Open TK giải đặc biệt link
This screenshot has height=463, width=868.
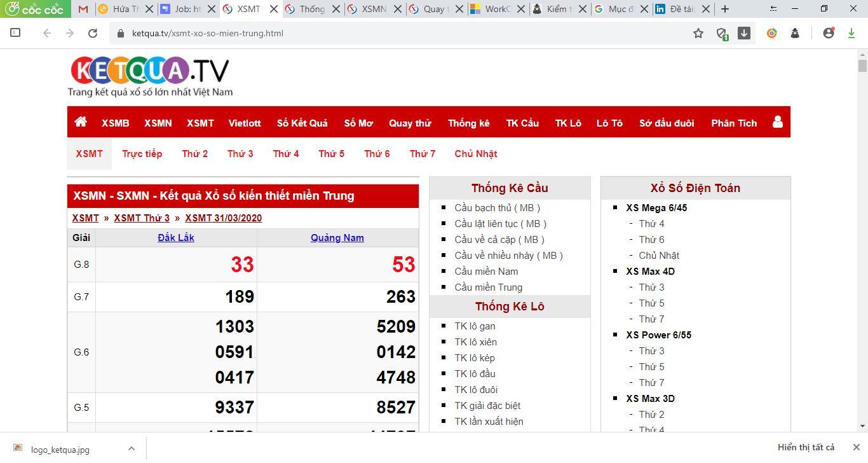point(487,405)
